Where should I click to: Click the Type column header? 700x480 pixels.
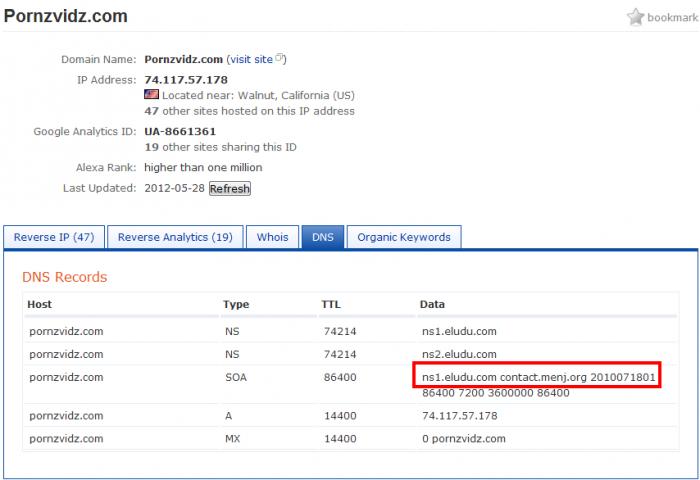pyautogui.click(x=236, y=305)
